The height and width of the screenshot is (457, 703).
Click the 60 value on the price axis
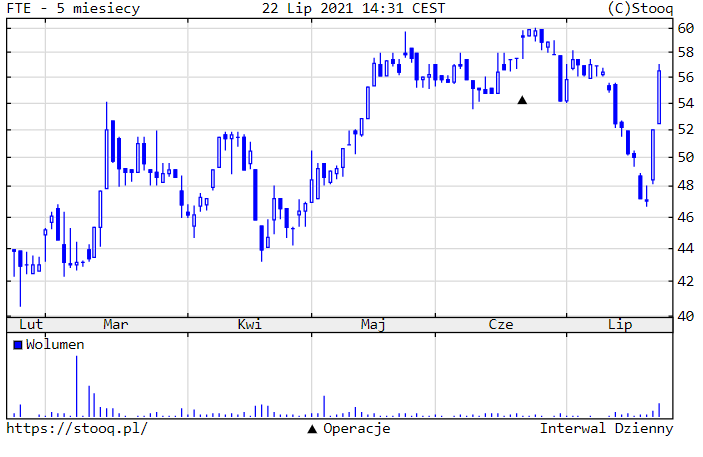pyautogui.click(x=685, y=28)
